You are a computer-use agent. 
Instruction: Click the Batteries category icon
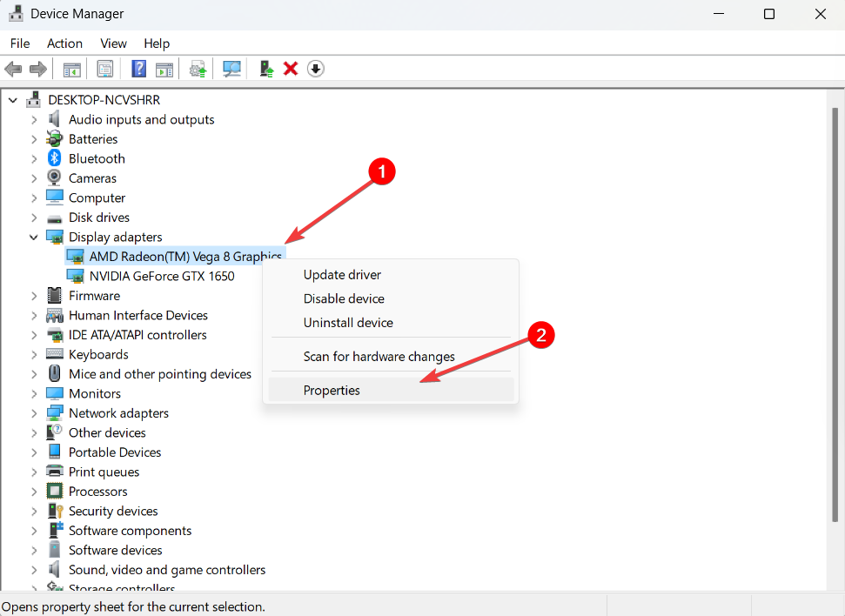55,139
